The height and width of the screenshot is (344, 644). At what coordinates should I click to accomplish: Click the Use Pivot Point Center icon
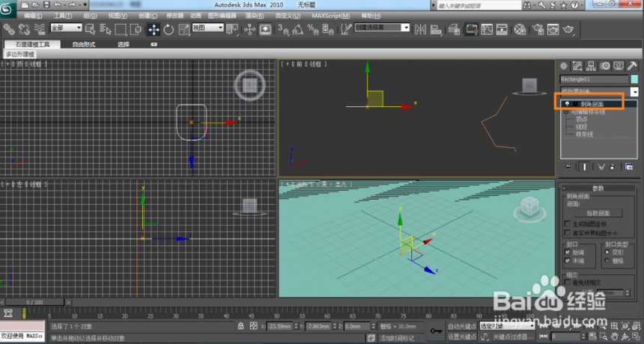coord(232,29)
